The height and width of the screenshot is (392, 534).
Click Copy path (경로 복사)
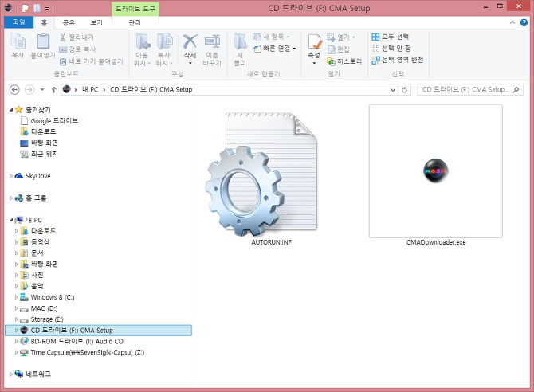[77, 49]
